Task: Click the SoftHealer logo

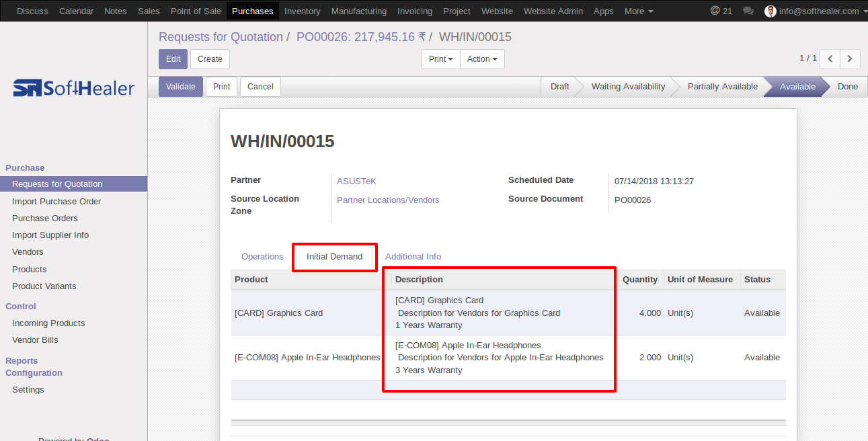Action: [74, 88]
